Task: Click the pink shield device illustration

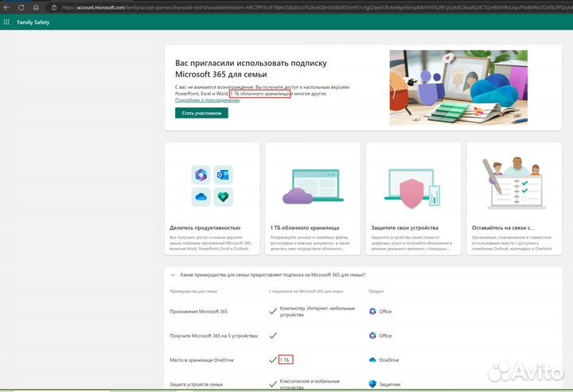Action: (x=413, y=188)
